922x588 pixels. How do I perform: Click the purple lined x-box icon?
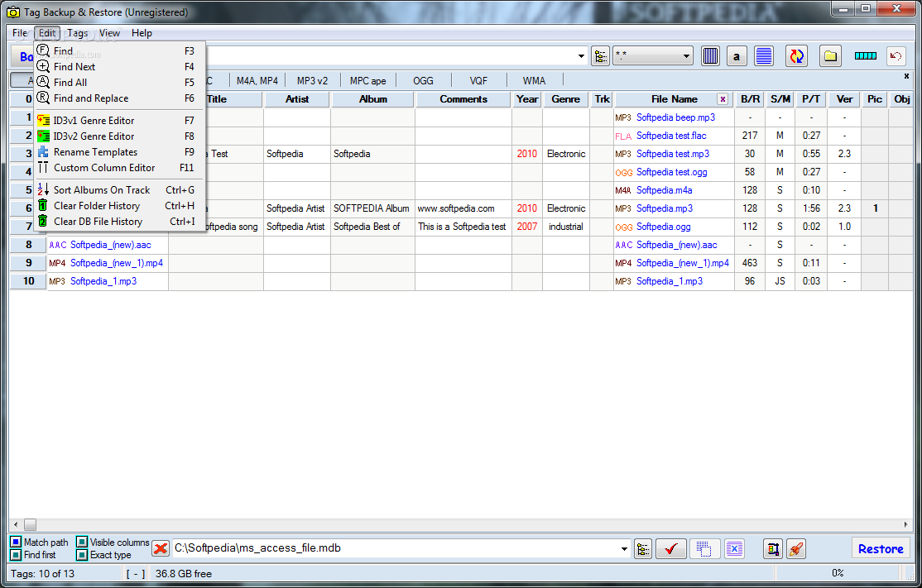pyautogui.click(x=734, y=549)
